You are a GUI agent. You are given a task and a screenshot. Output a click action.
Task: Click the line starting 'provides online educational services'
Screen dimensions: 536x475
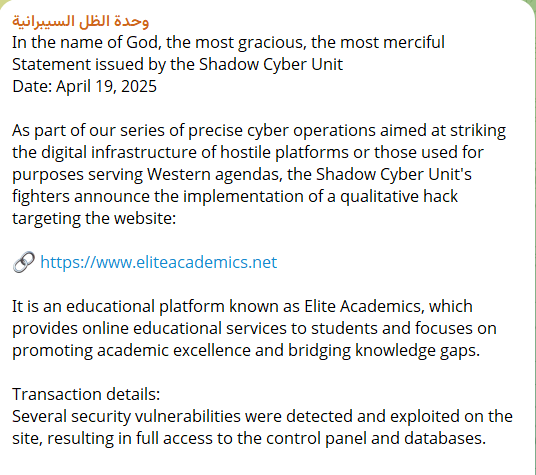254,329
